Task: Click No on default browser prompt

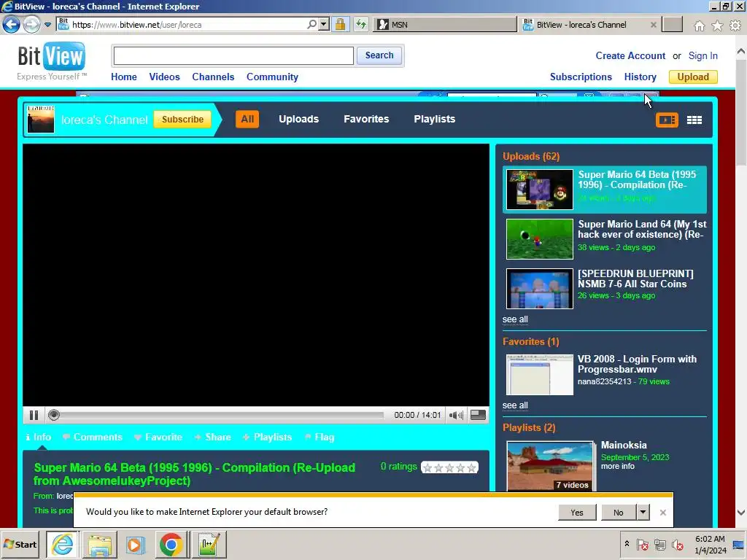Action: (x=619, y=513)
